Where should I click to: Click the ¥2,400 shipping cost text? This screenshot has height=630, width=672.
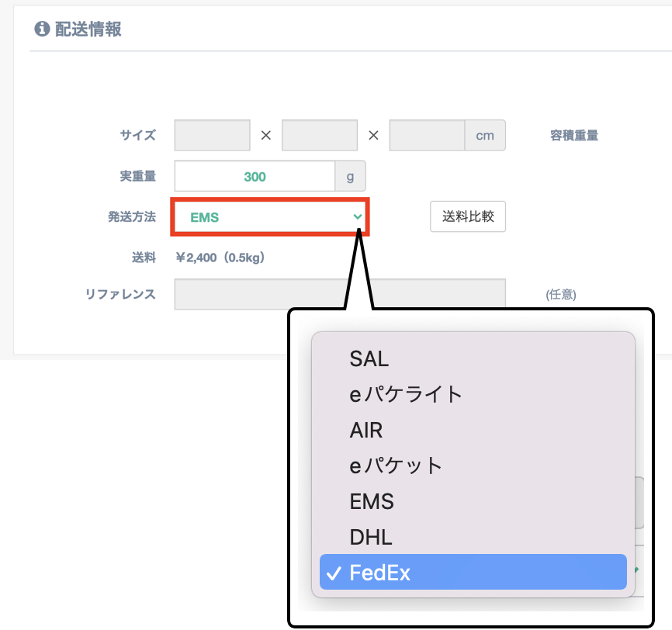[220, 258]
